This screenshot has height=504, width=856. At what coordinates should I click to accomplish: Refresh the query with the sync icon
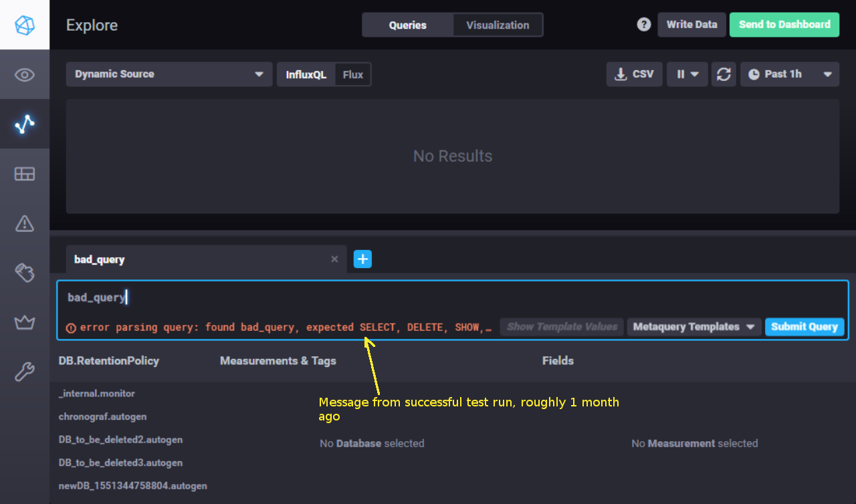tap(724, 74)
